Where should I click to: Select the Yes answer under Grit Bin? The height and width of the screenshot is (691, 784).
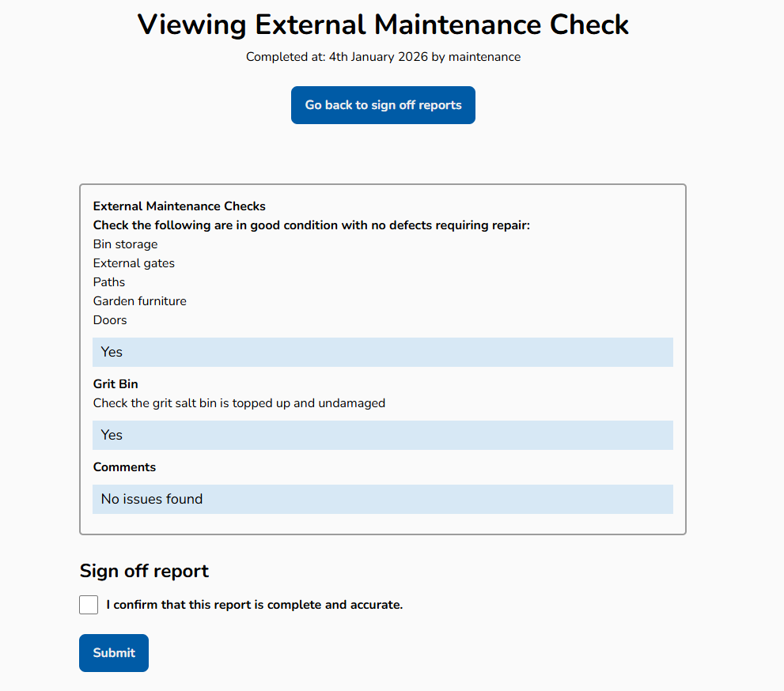pyautogui.click(x=383, y=435)
